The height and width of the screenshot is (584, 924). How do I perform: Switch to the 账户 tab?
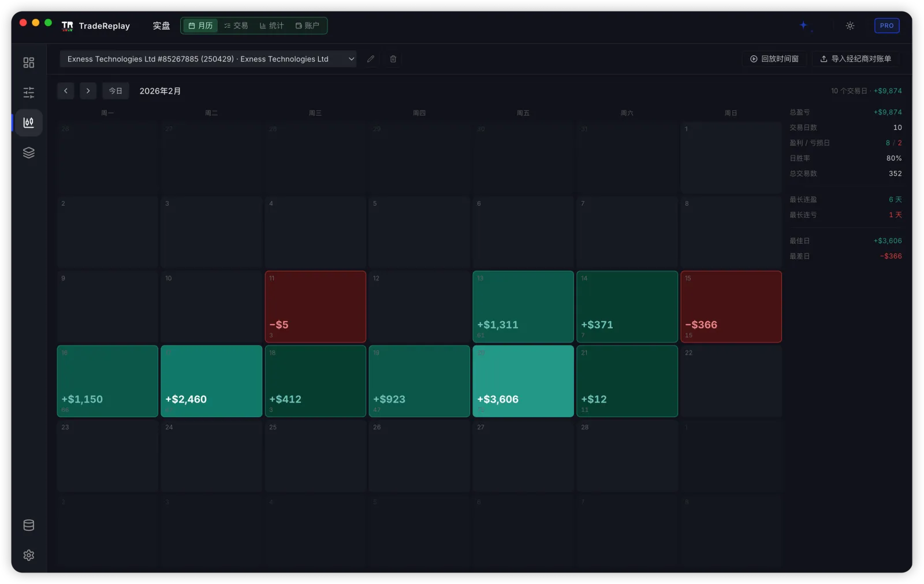coord(308,25)
